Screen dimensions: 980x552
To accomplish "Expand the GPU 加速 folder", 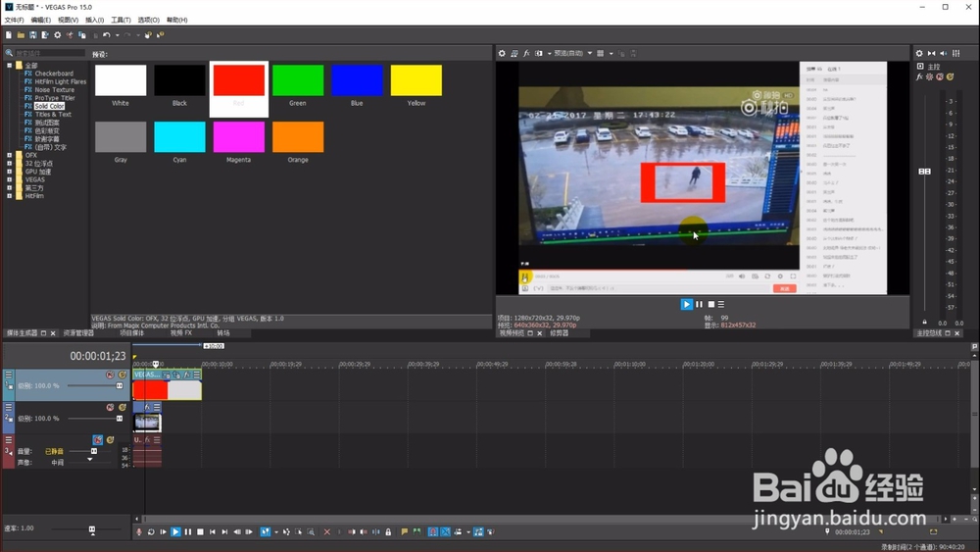I will pyautogui.click(x=10, y=172).
